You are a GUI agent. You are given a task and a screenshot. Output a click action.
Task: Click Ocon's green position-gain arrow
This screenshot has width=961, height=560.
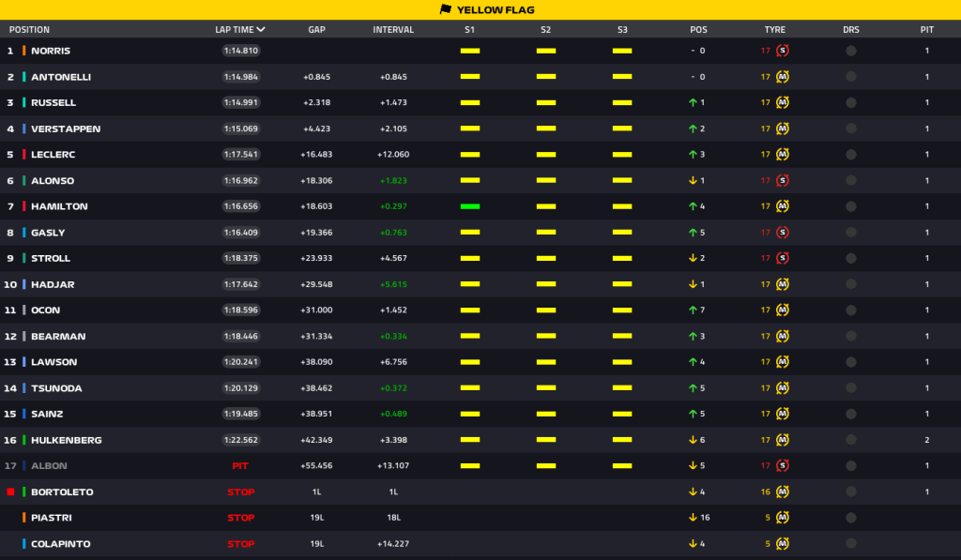click(x=693, y=310)
